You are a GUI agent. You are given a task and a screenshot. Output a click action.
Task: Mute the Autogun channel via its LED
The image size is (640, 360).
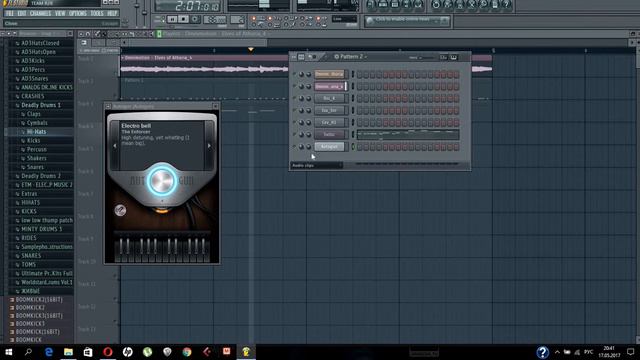(x=294, y=146)
